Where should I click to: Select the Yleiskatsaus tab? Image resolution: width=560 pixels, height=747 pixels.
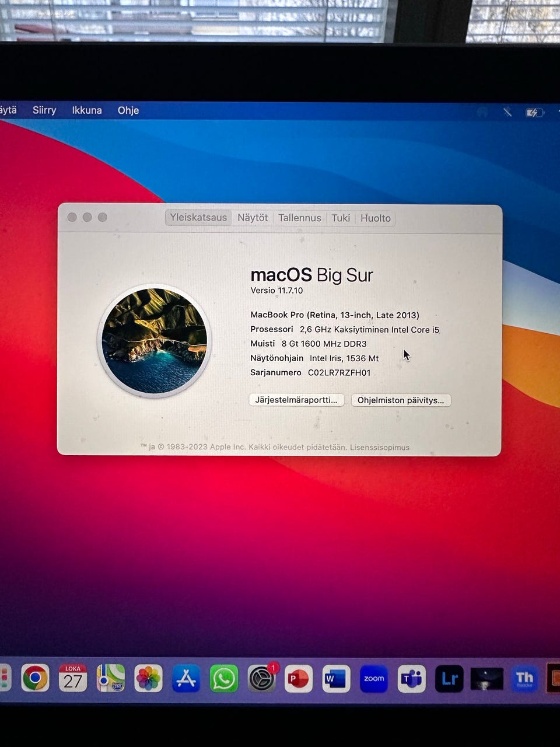[198, 218]
